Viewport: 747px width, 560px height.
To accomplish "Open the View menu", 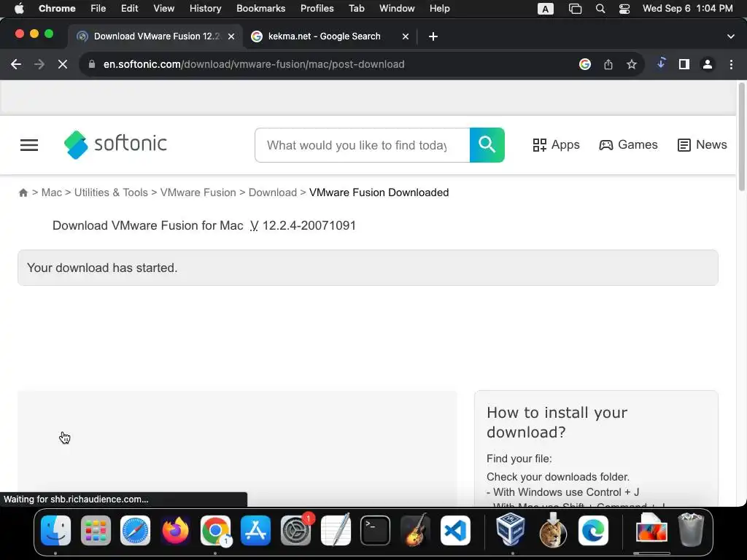I will pyautogui.click(x=164, y=9).
